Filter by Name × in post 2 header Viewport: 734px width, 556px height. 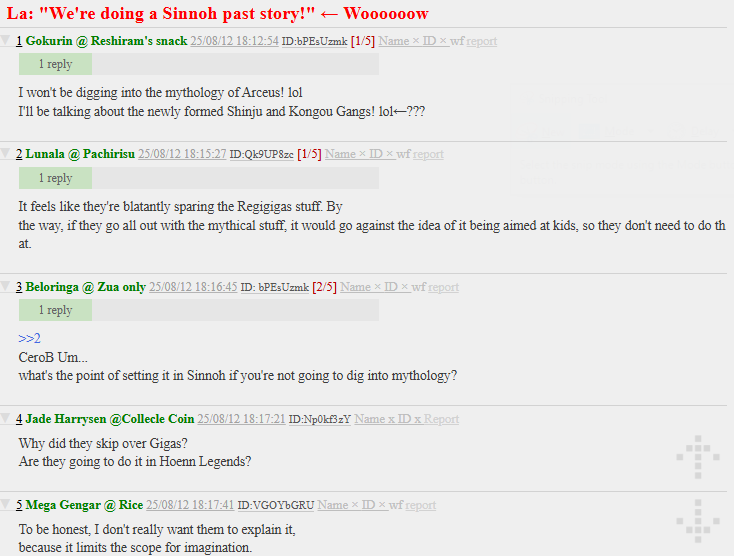click(345, 154)
